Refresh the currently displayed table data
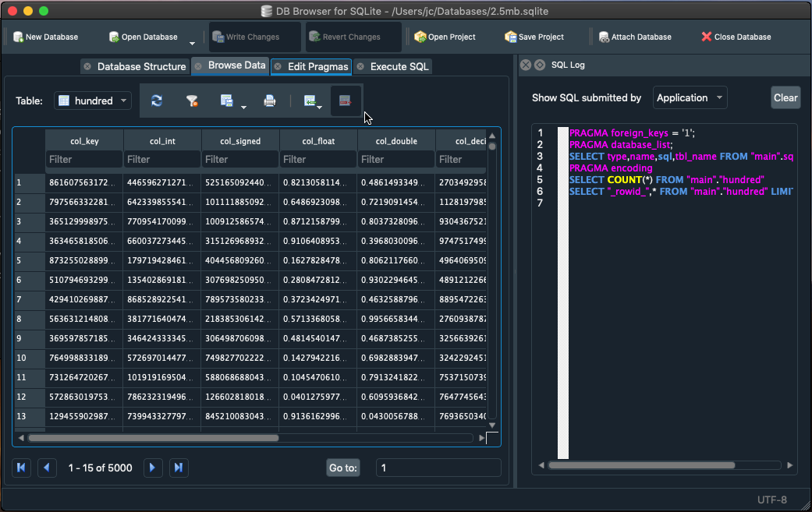 click(156, 101)
